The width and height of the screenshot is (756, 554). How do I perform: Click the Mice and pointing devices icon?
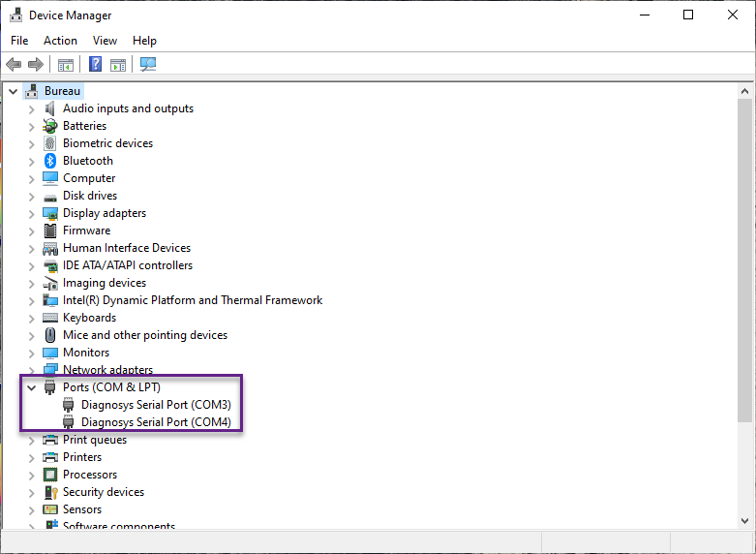[50, 335]
